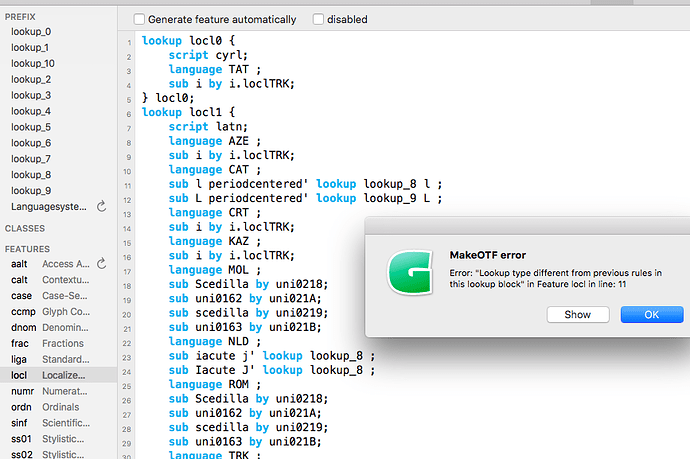This screenshot has width=690, height=459.
Task: Select the ss01 Stylistic Set feature
Action: pos(48,439)
